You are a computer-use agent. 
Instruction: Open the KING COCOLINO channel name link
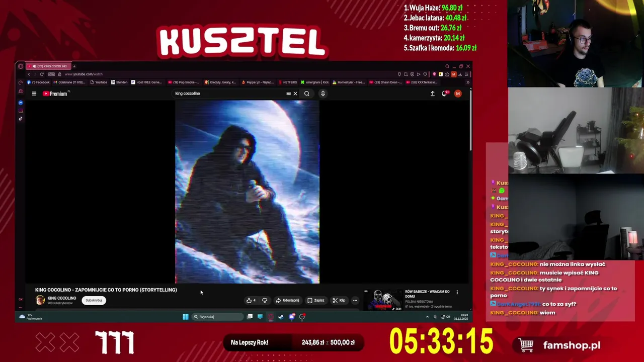click(62, 298)
